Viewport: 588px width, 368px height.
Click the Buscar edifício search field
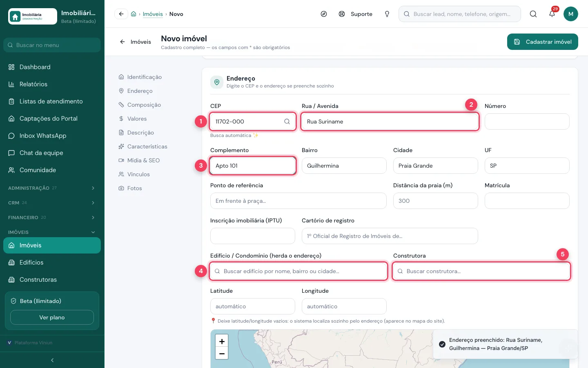tap(298, 271)
